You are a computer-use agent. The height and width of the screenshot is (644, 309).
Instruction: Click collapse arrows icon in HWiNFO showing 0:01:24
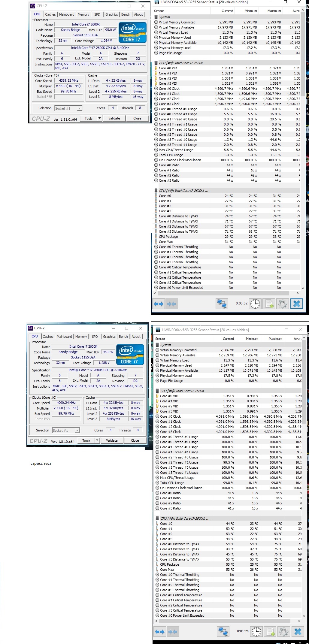pos(173,632)
